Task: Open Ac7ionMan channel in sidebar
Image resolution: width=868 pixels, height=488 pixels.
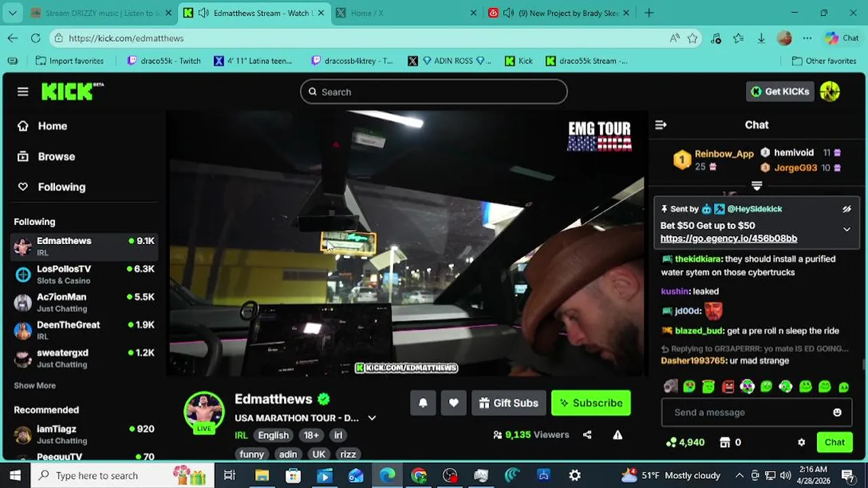Action: [x=84, y=302]
